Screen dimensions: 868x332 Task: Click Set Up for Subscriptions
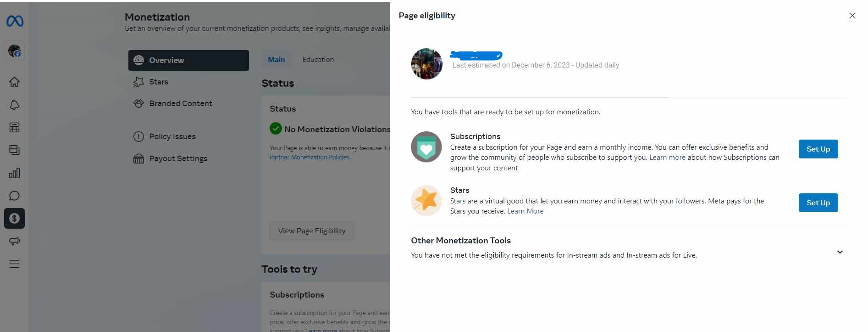[x=818, y=149]
